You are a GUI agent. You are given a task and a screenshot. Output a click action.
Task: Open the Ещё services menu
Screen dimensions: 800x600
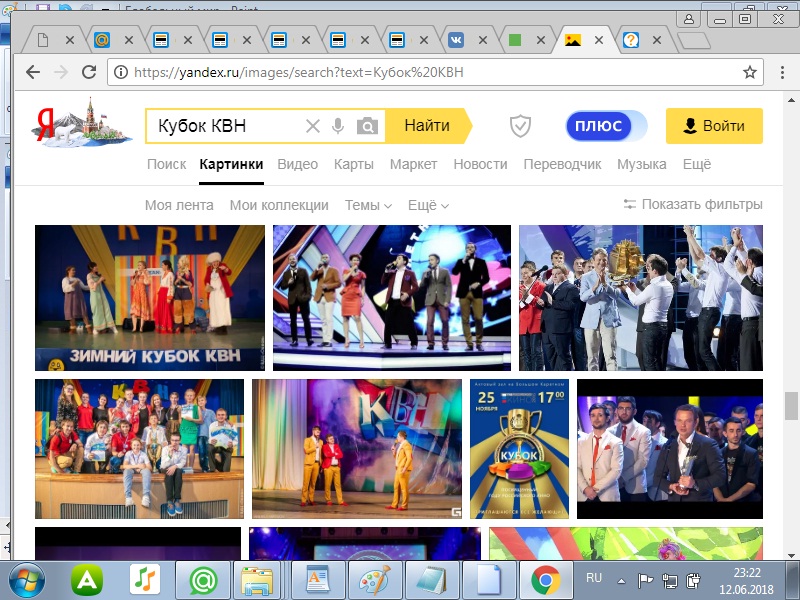pos(697,164)
